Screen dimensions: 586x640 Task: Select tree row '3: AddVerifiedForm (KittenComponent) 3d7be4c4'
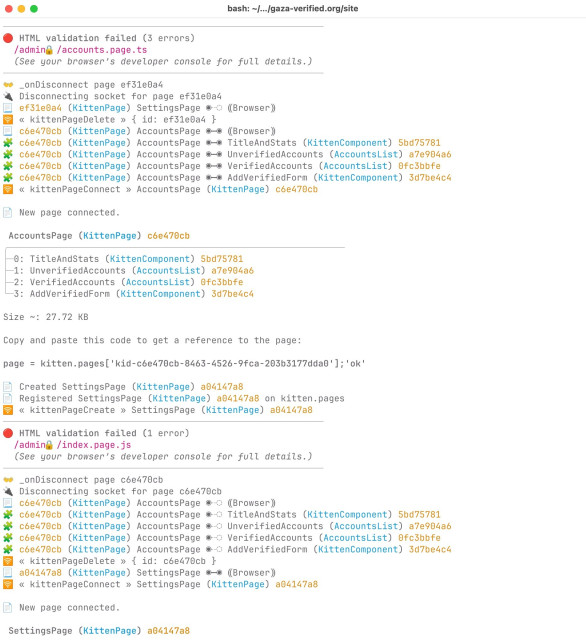pyautogui.click(x=133, y=294)
